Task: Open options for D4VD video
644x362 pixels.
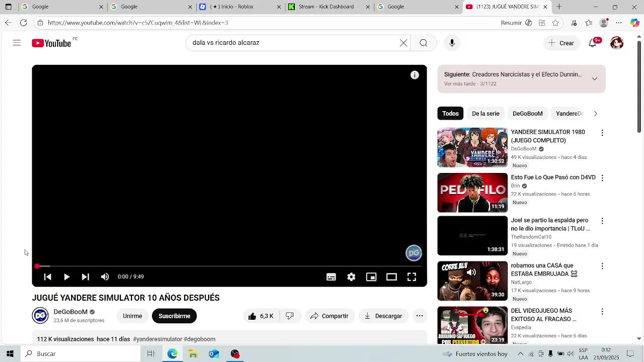Action: point(602,178)
